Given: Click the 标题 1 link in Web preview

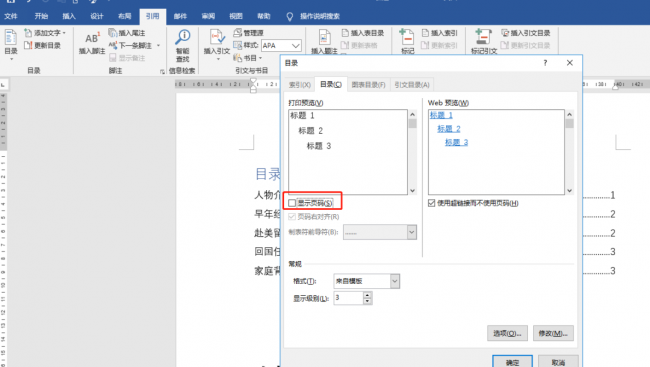Looking at the screenshot, I should point(441,115).
